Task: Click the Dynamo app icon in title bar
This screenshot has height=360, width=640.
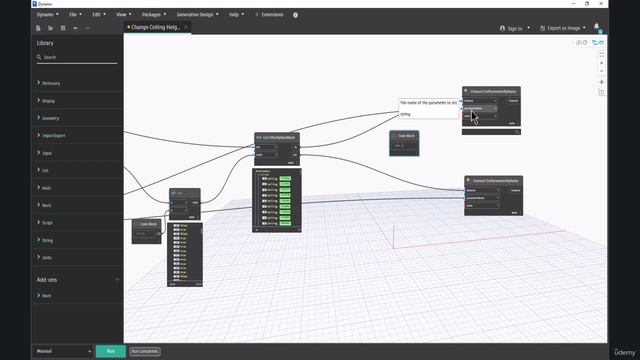Action: pyautogui.click(x=34, y=4)
